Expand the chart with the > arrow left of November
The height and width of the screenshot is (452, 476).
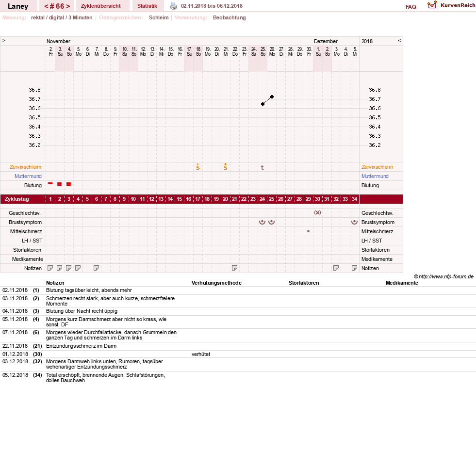[4, 40]
